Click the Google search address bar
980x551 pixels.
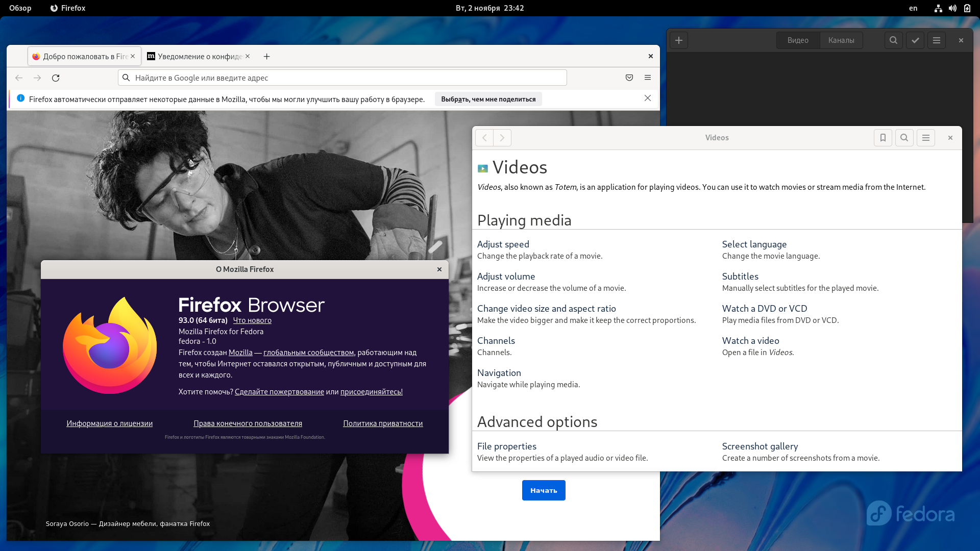pos(342,78)
